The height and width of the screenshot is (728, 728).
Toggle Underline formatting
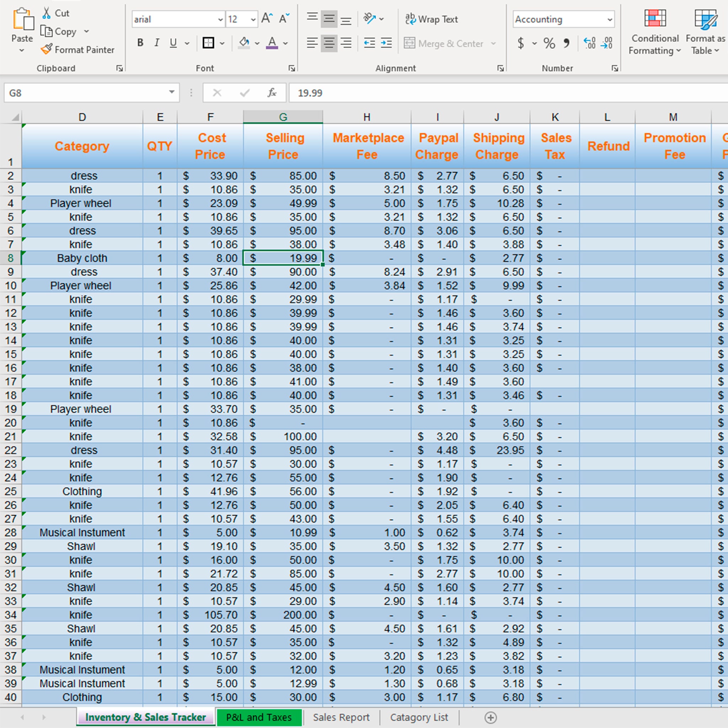[173, 43]
